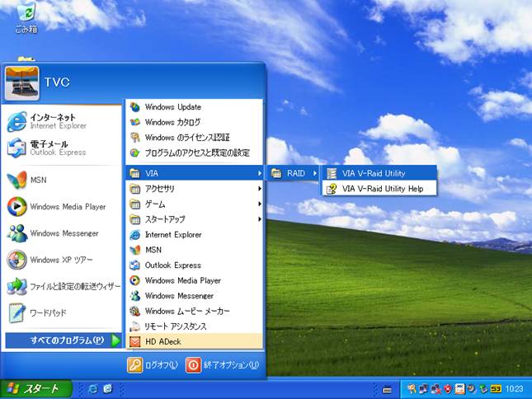Expand the VIA program folder
Image resolution: width=532 pixels, height=399 pixels.
click(x=194, y=173)
